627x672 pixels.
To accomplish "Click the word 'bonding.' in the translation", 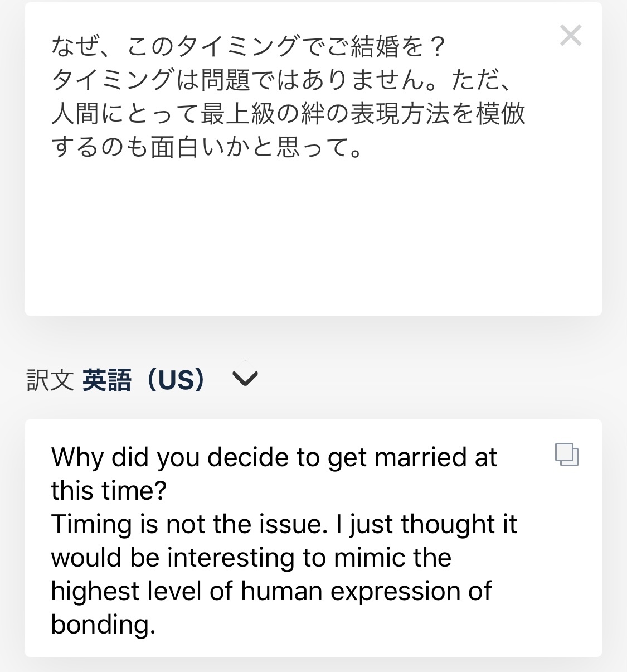I will pyautogui.click(x=103, y=625).
